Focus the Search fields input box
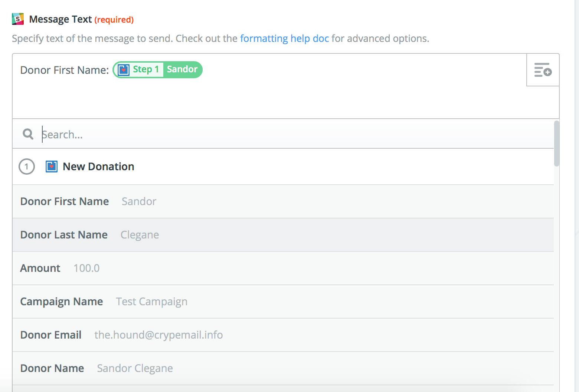Screen dimensions: 579x392 click(260, 134)
